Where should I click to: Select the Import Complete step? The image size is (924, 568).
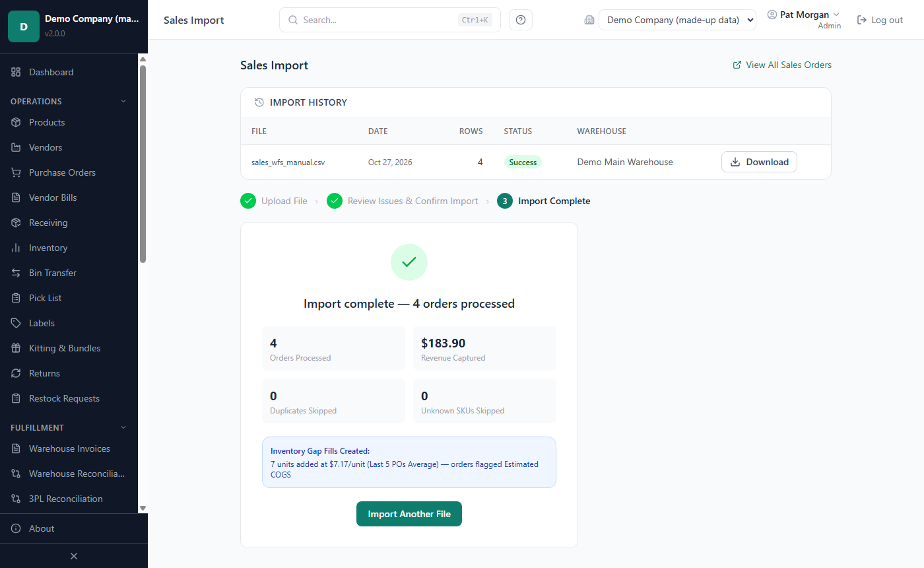[x=544, y=201]
